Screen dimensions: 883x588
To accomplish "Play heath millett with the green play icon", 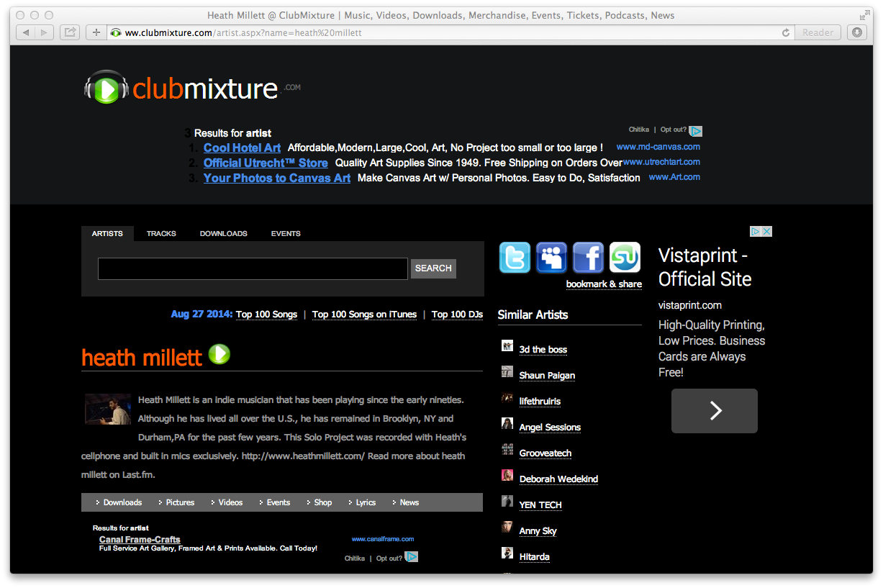I will (219, 354).
